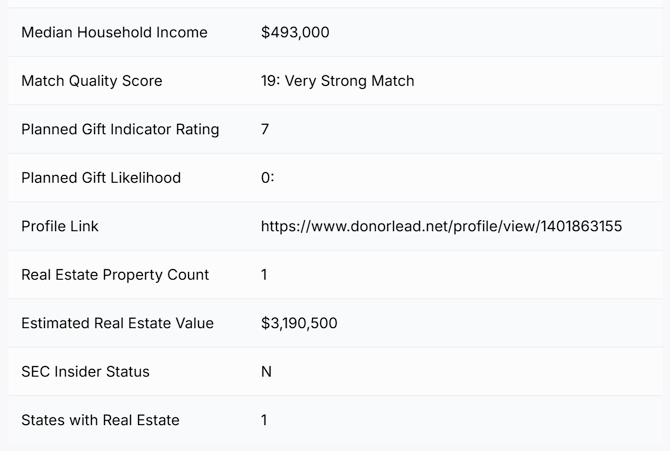
Task: Click the profile ID 1401863155 in URL
Action: coord(580,226)
